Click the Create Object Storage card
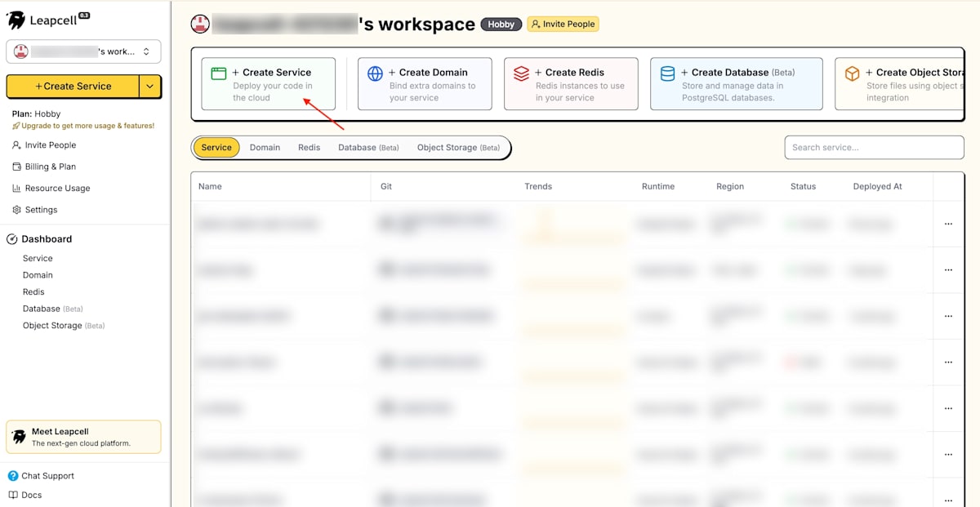Image resolution: width=980 pixels, height=507 pixels. 898,84
